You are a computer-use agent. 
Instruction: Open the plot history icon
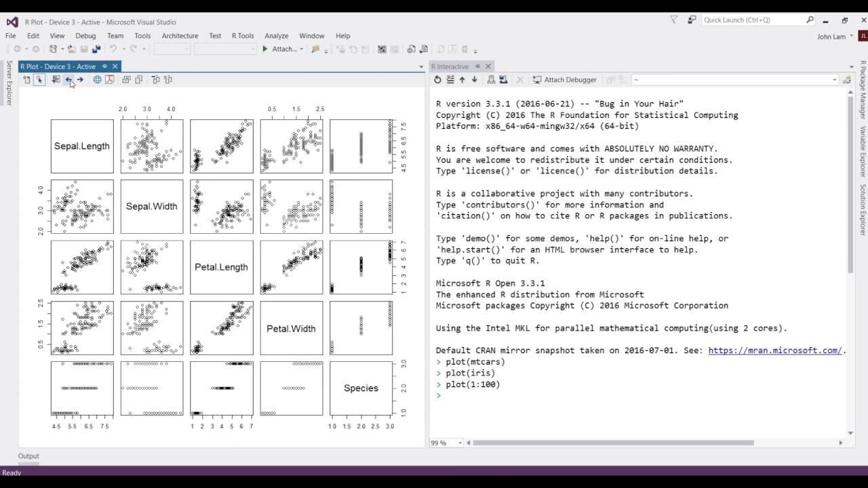pyautogui.click(x=56, y=80)
